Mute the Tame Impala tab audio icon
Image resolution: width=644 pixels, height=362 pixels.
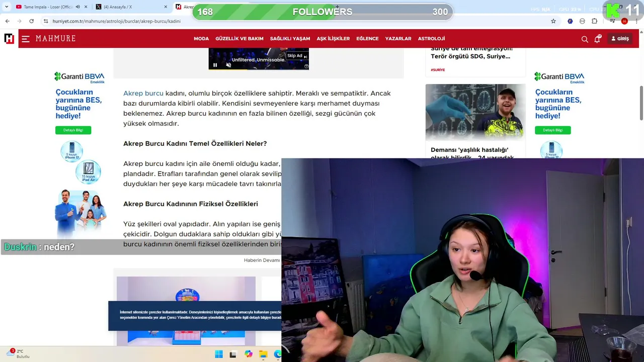coord(78,7)
